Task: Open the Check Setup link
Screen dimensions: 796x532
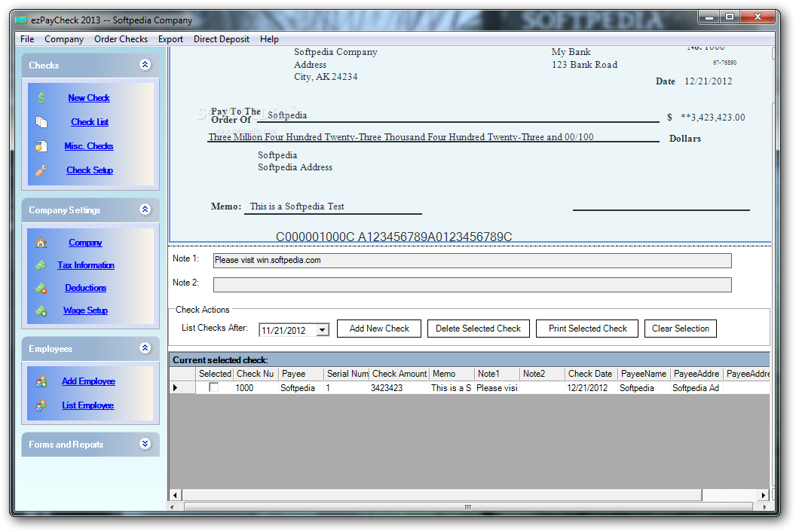Action: [x=90, y=170]
